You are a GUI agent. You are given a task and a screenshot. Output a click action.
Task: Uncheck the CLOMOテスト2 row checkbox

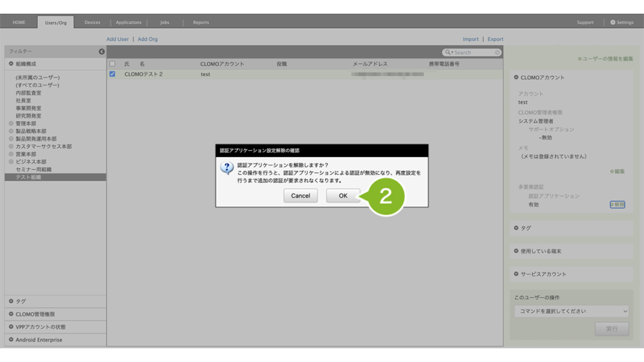pyautogui.click(x=112, y=74)
